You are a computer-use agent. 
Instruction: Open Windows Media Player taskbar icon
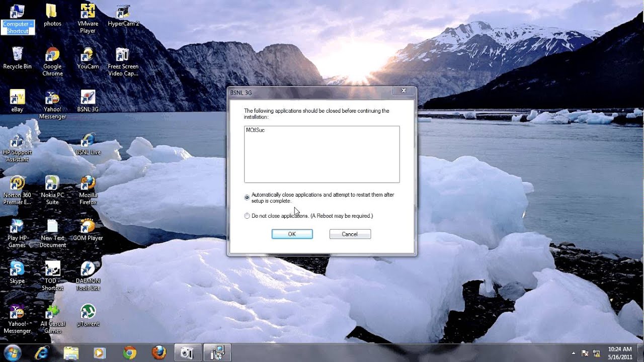pos(100,353)
